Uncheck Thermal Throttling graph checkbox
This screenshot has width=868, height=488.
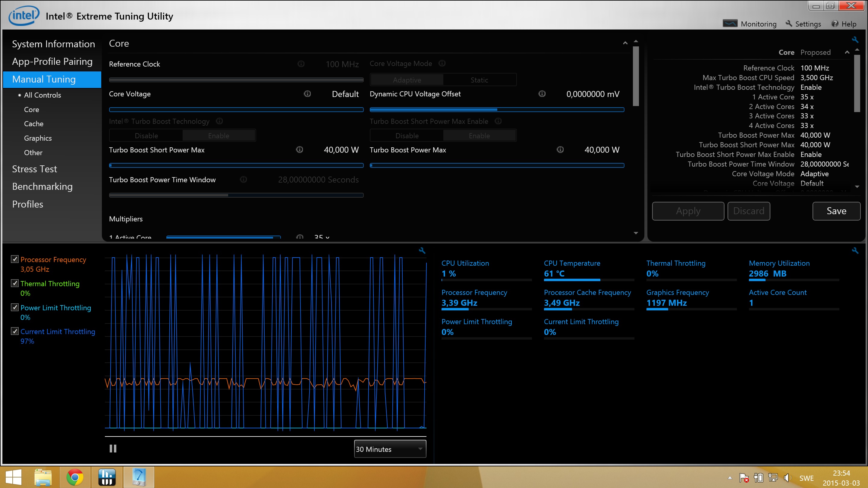[x=14, y=283]
